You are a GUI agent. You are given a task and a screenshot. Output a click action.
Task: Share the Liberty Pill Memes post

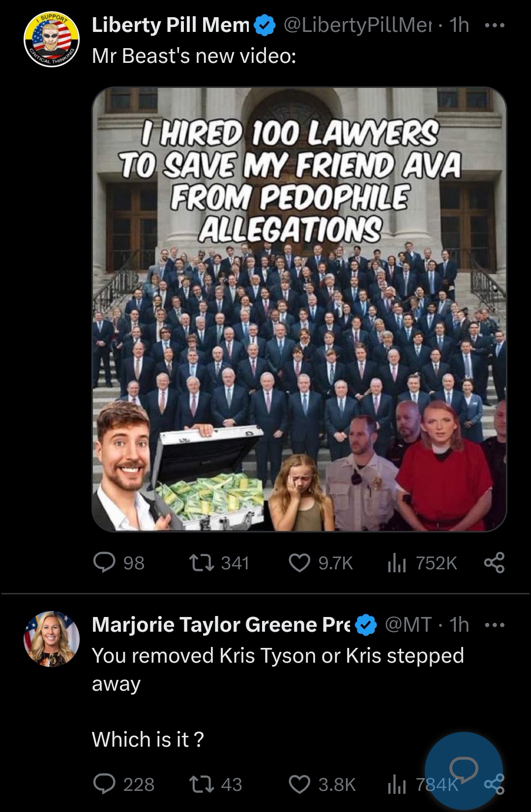coord(494,563)
